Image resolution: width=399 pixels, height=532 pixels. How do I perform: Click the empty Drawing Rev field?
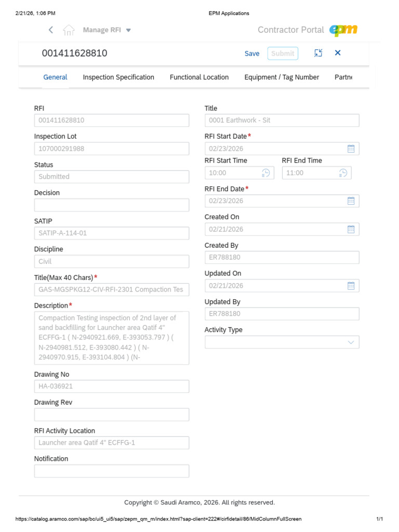click(112, 415)
